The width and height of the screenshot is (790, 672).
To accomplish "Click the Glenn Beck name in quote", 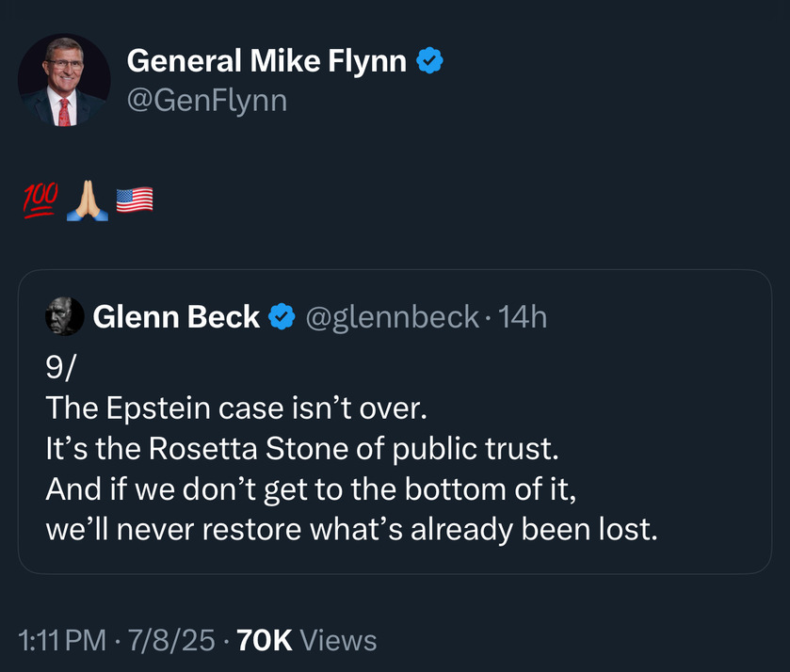I will point(176,317).
